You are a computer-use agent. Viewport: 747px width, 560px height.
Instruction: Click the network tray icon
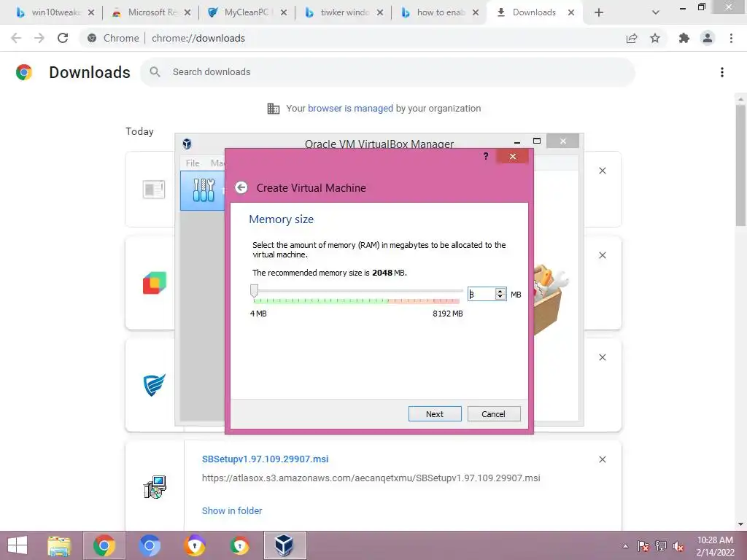[661, 546]
